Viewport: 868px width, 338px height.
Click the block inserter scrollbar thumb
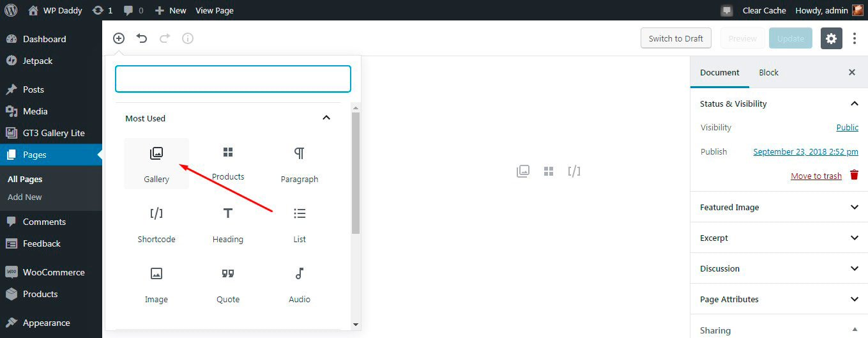pos(356,173)
